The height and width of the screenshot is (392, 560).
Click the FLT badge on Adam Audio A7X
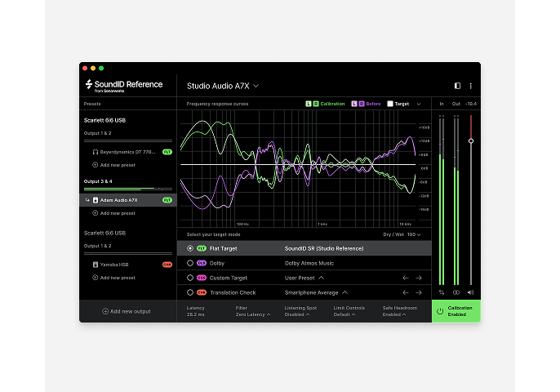[167, 200]
